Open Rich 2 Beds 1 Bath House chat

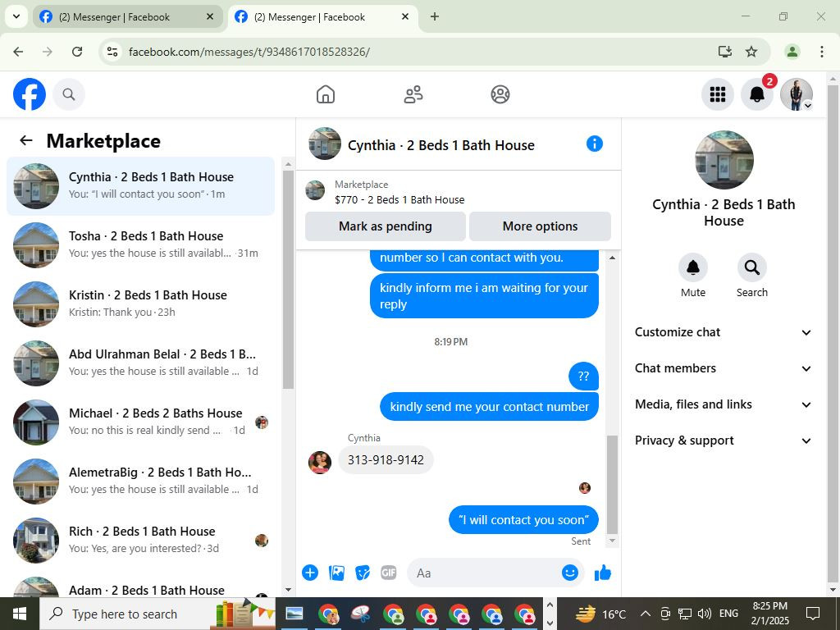[140, 540]
